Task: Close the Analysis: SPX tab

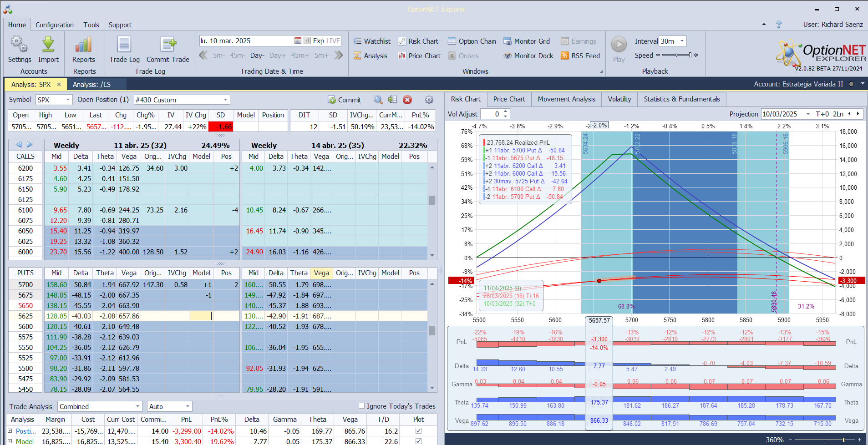Action: 59,84
